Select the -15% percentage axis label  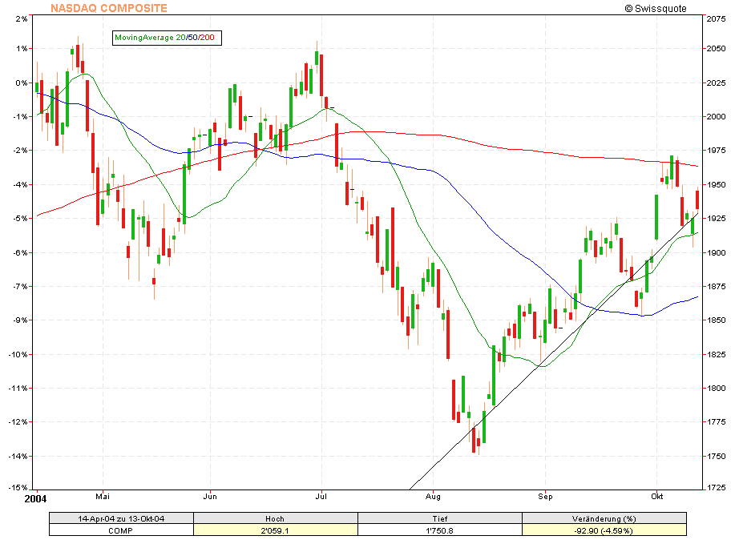tap(18, 488)
